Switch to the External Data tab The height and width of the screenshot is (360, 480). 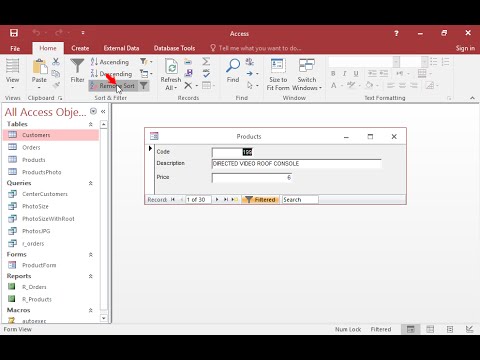point(121,48)
